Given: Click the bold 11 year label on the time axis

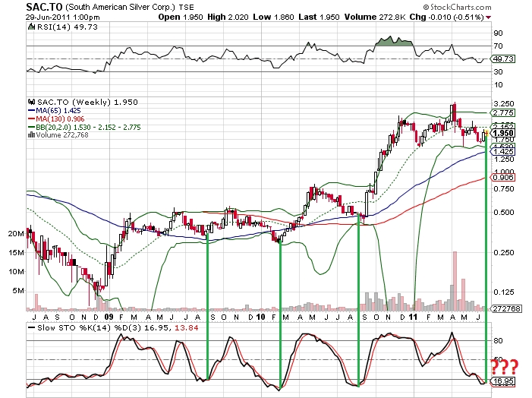Looking at the screenshot, I should 413,317.
